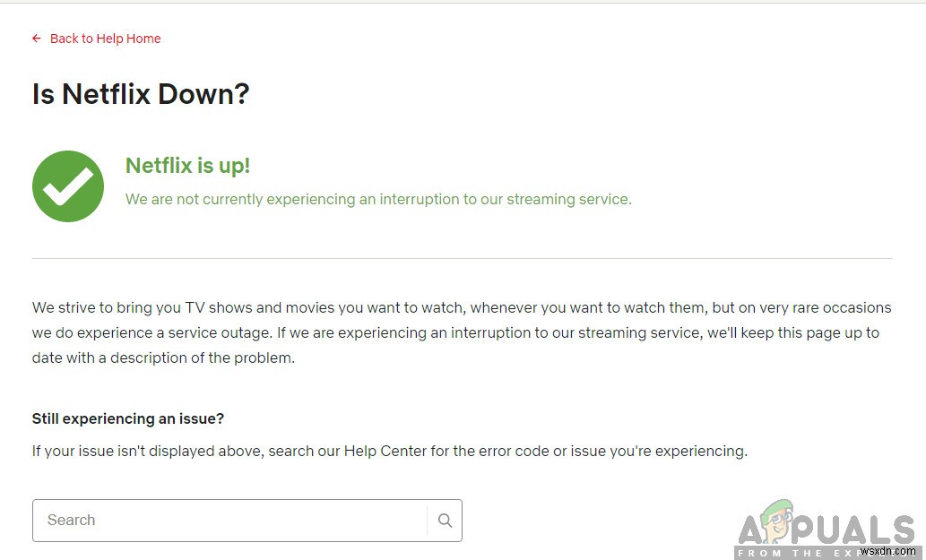Click the Still experiencing an issue? heading
The image size is (926, 560).
127,418
